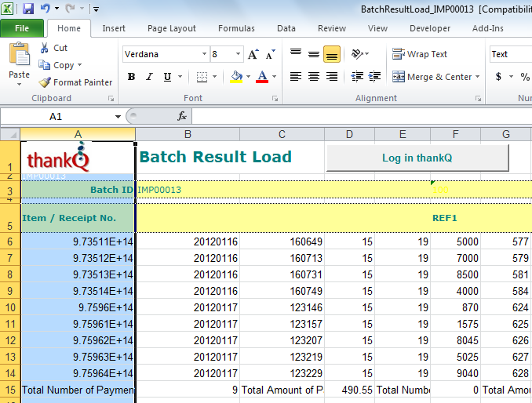Open the File tab
The height and width of the screenshot is (403, 532).
pos(22,28)
